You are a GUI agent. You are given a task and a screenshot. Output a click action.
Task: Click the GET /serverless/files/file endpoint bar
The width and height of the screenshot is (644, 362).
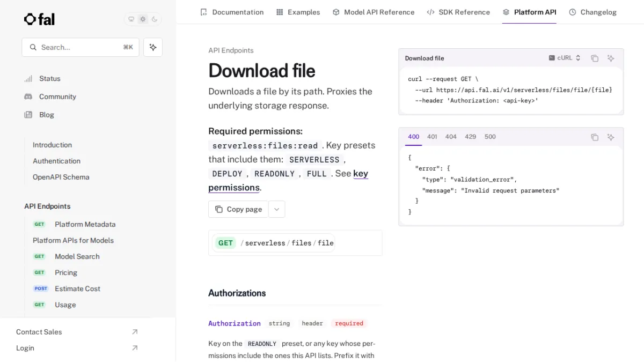point(295,243)
